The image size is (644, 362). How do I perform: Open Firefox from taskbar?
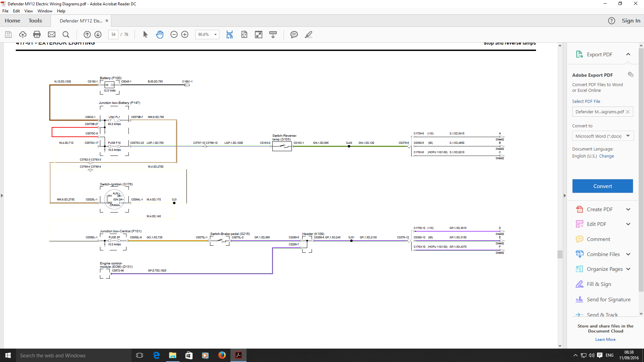coord(222,355)
